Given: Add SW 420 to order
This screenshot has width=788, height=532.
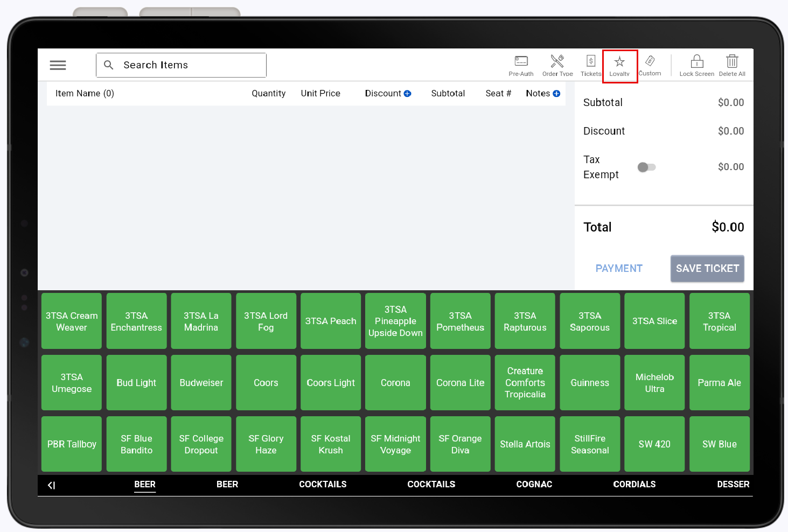Looking at the screenshot, I should pos(654,444).
